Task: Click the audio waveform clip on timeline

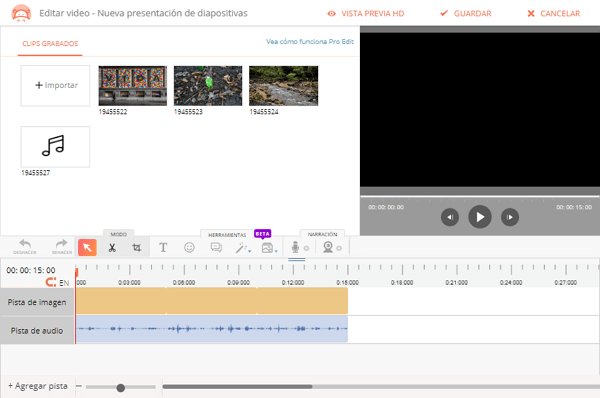Action: click(x=212, y=329)
